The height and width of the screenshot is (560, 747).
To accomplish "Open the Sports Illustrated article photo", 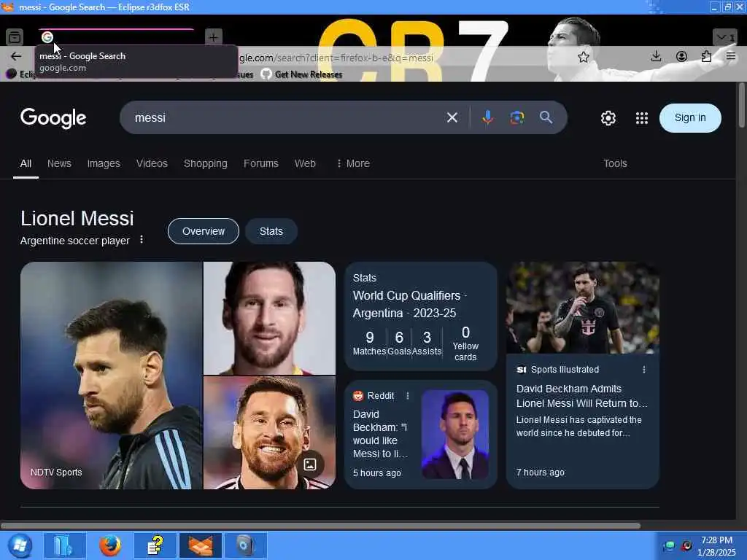I will 583,308.
